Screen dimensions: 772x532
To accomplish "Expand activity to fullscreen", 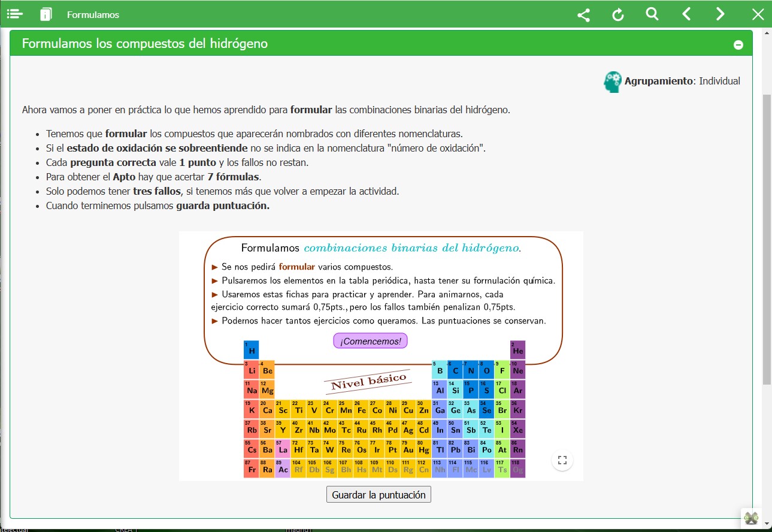I will tap(562, 460).
